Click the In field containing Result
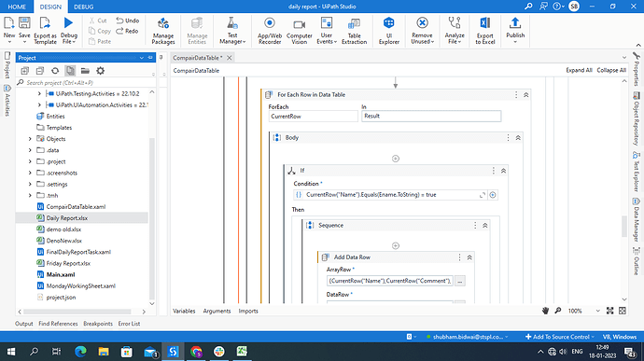 click(431, 117)
